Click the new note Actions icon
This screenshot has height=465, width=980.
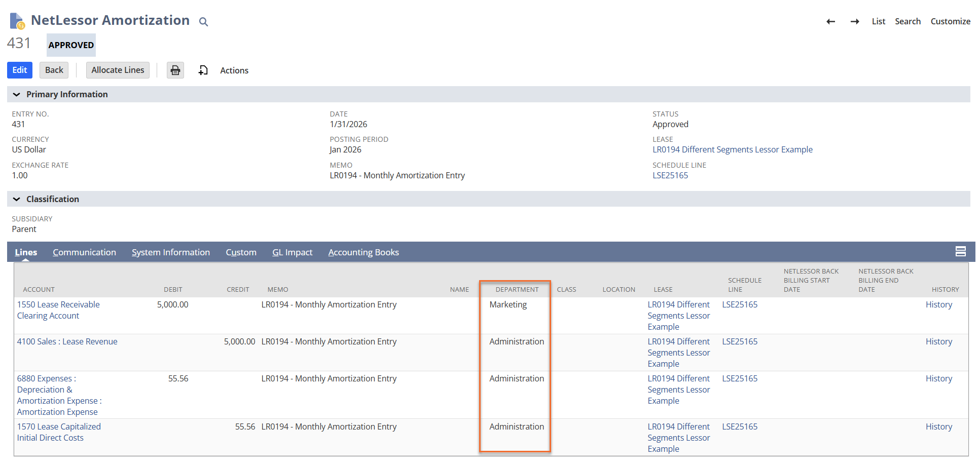pyautogui.click(x=203, y=70)
